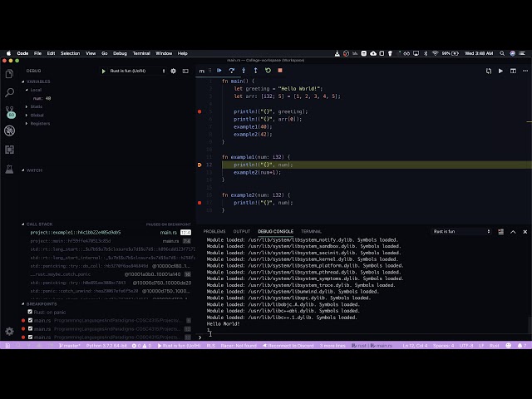Step out in the debug toolbar
This screenshot has width=532, height=399.
tap(255, 71)
